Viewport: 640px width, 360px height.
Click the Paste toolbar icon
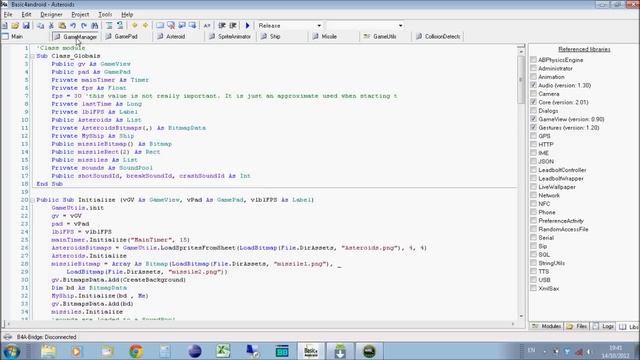(x=62, y=25)
